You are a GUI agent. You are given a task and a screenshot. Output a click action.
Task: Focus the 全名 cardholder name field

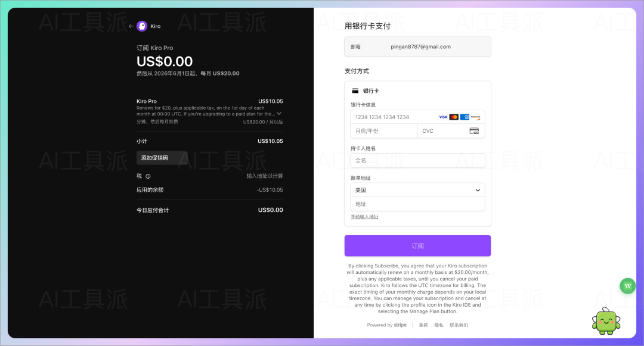pyautogui.click(x=417, y=161)
